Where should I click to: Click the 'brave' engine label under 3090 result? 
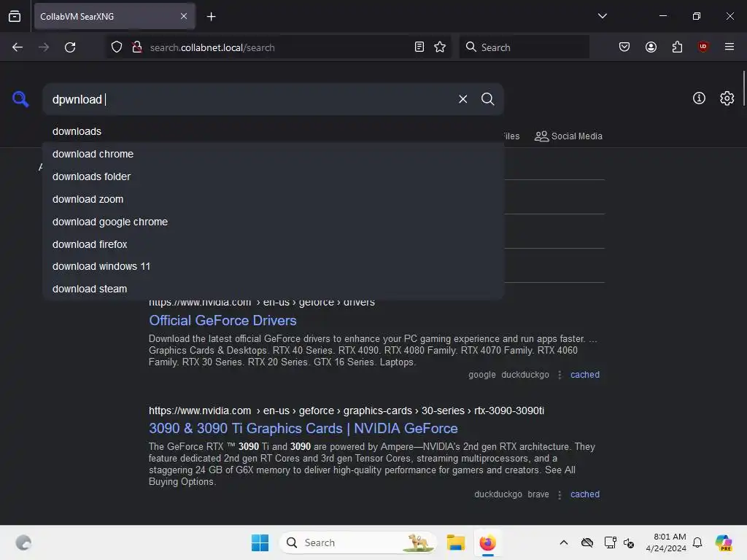tap(538, 494)
